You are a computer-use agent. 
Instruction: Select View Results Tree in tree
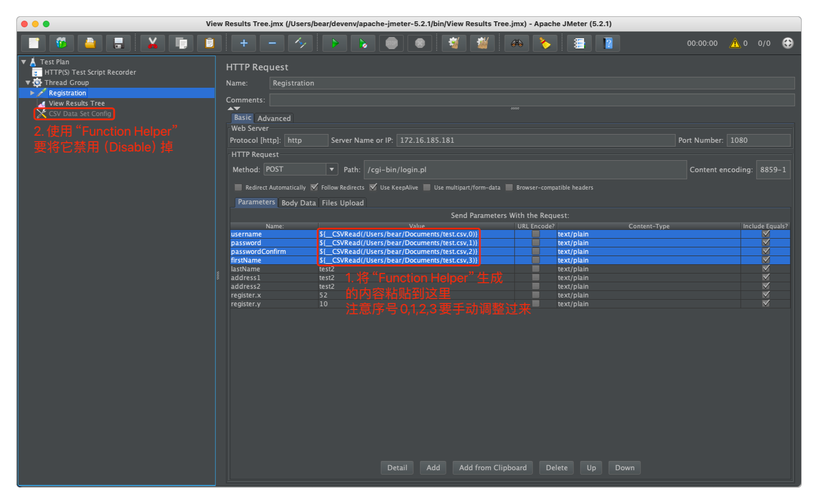(x=76, y=103)
